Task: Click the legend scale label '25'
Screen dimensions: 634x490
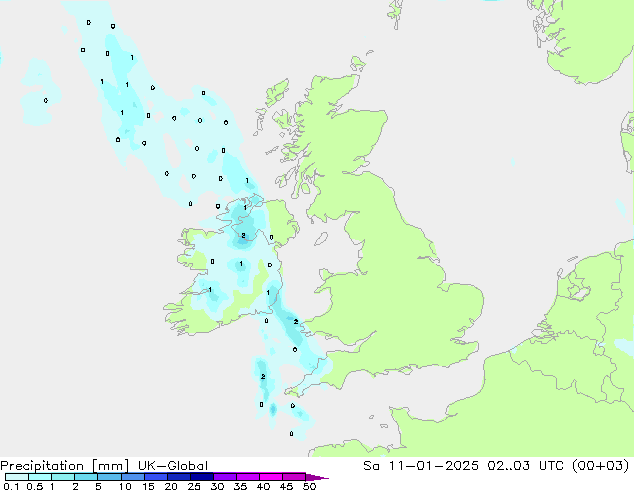Action: (x=194, y=486)
